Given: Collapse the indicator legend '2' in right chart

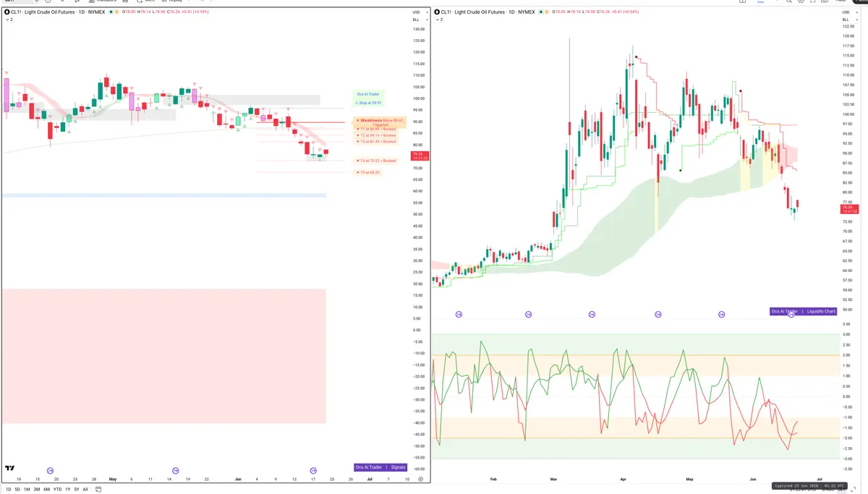Looking at the screenshot, I should point(438,20).
